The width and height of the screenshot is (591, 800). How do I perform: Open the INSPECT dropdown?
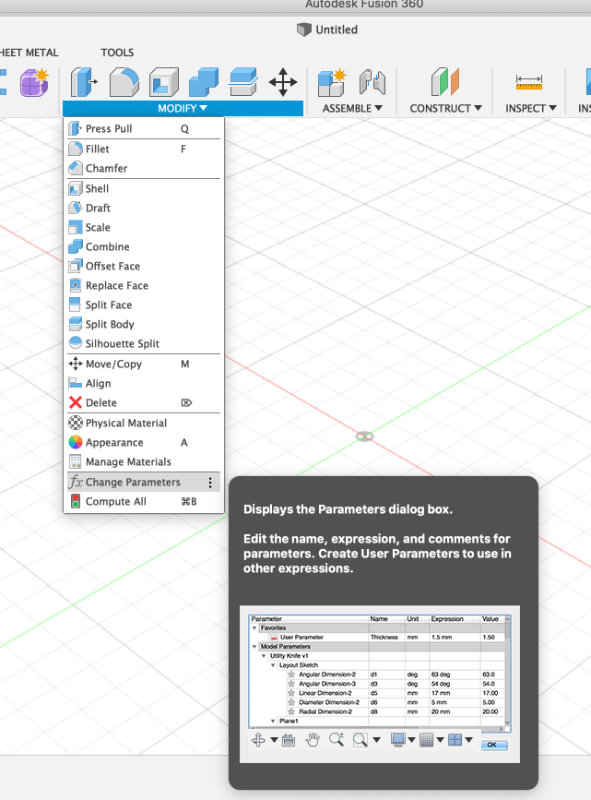pyautogui.click(x=531, y=108)
